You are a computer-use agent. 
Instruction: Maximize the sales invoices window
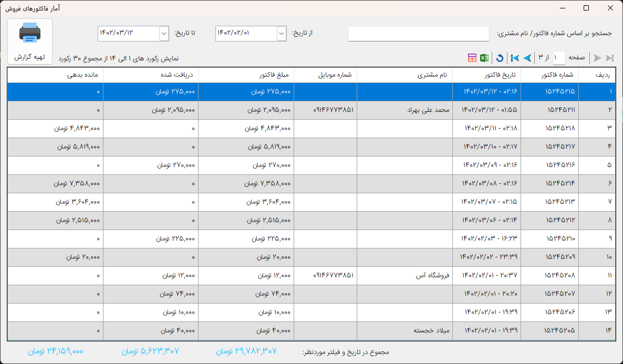(586, 8)
